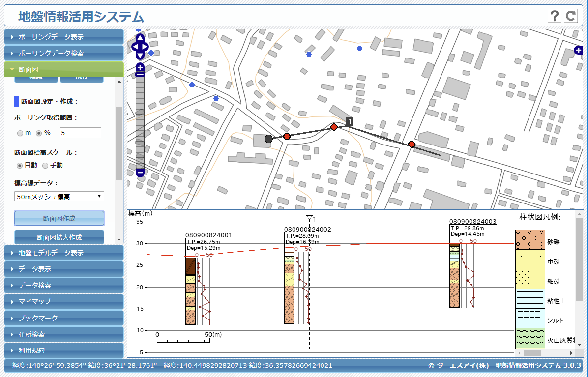The width and height of the screenshot is (588, 377).
Task: Click the 断面図 panel scrollbar up arrow
Action: (x=119, y=81)
